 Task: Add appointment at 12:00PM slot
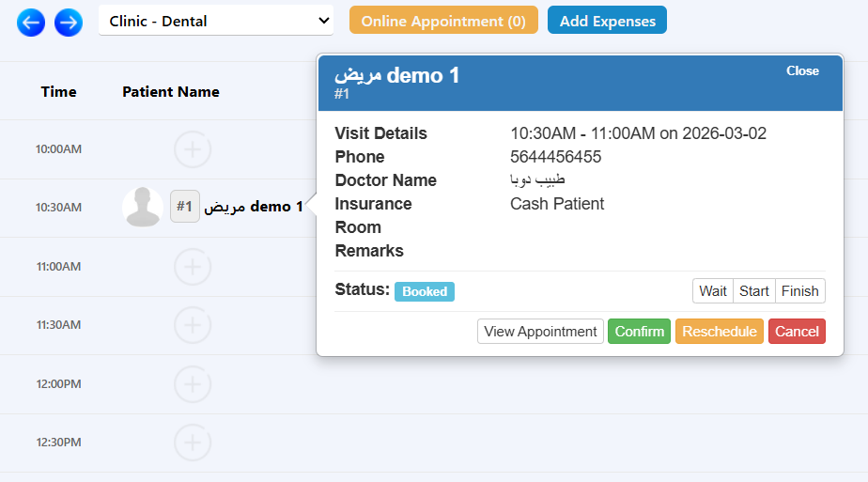[193, 383]
